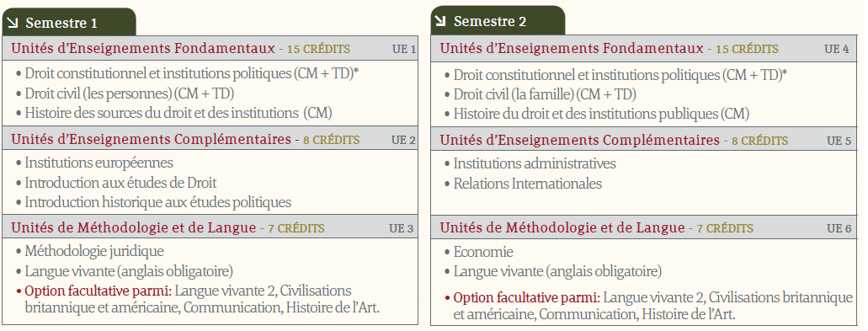This screenshot has width=868, height=331.
Task: Click Relations Internationales item
Action: click(x=528, y=184)
